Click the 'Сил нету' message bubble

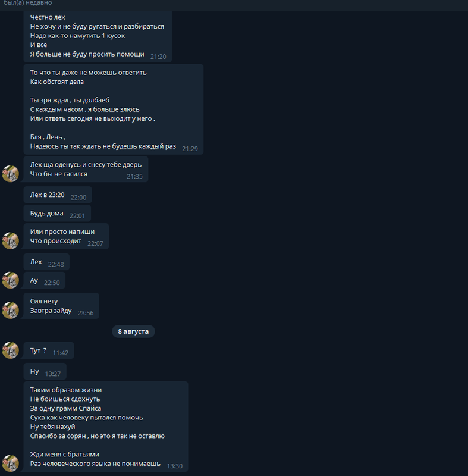61,306
